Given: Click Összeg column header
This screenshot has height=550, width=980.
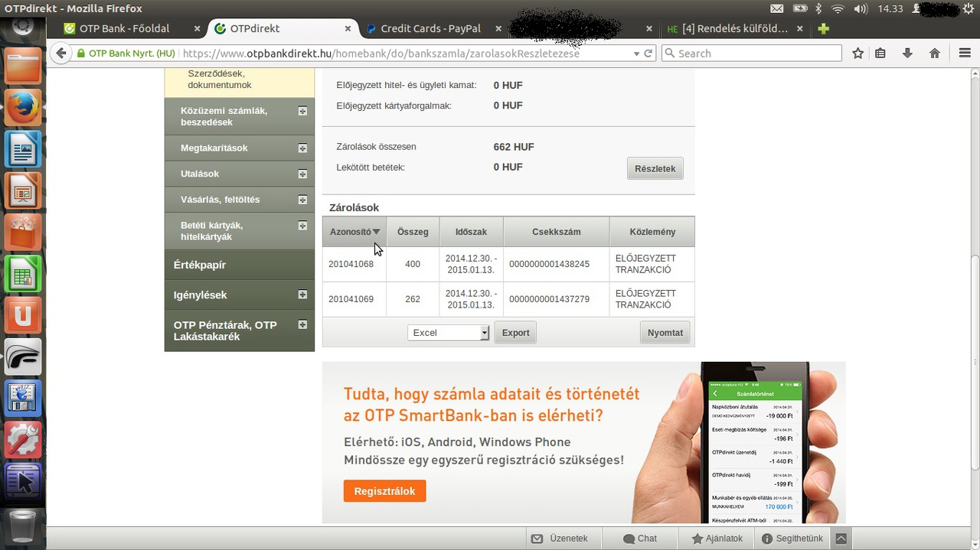Looking at the screenshot, I should 413,232.
